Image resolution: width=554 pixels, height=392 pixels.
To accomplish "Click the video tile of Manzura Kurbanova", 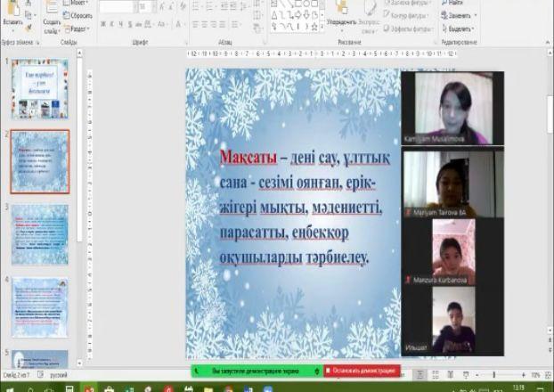I will click(453, 251).
